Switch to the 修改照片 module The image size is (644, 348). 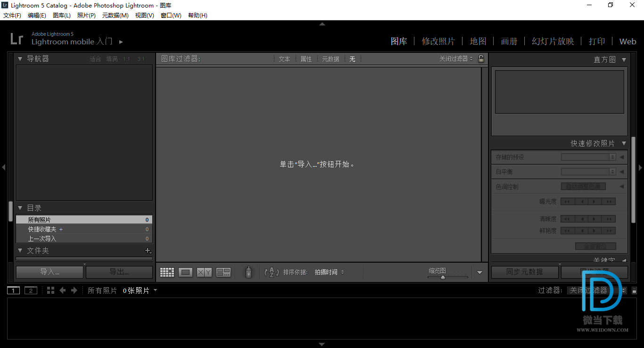point(438,41)
